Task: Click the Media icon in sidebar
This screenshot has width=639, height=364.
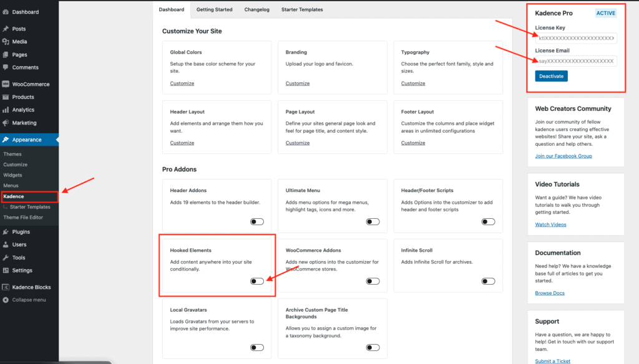Action: [x=6, y=42]
